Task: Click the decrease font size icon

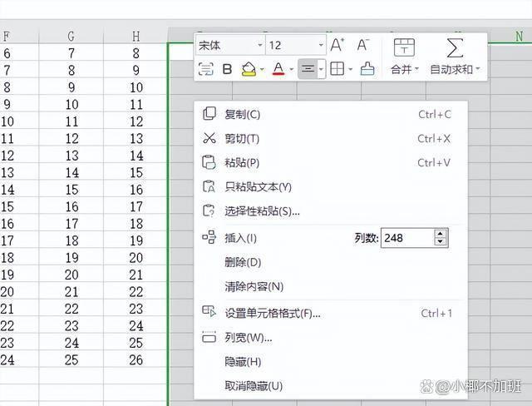Action: pyautogui.click(x=362, y=45)
